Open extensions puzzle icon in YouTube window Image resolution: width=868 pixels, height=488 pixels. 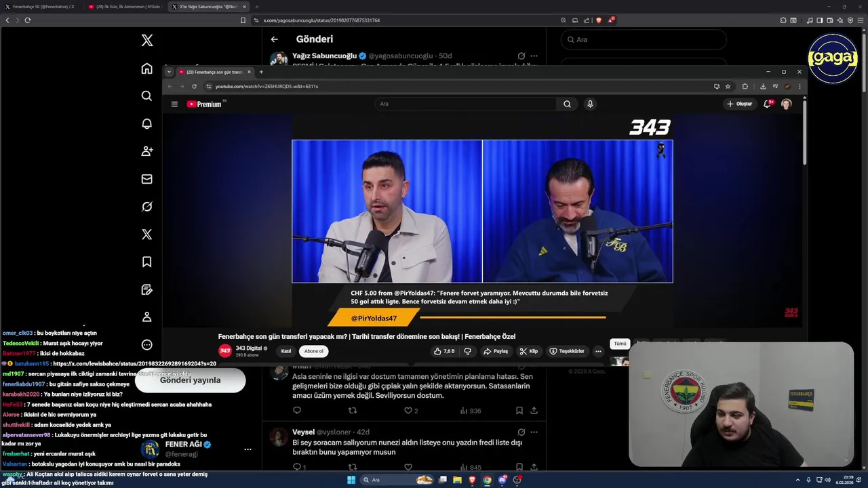(x=745, y=86)
